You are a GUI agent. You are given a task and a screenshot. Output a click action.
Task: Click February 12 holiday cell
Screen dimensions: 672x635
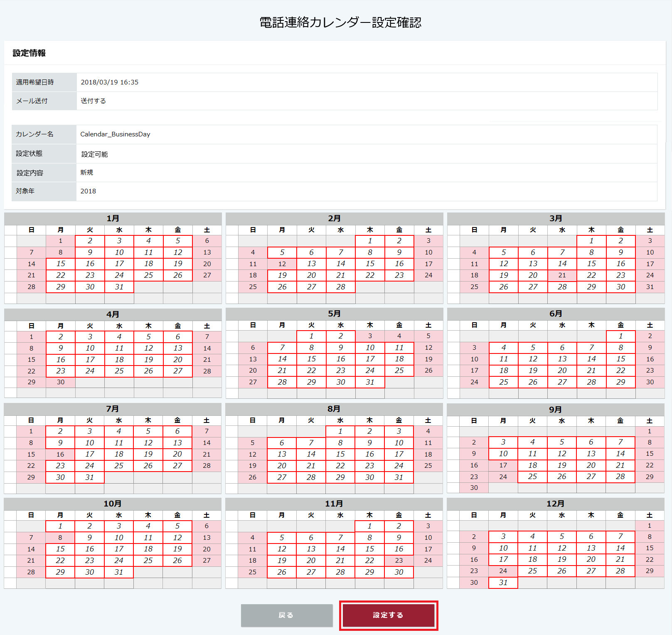click(x=282, y=264)
